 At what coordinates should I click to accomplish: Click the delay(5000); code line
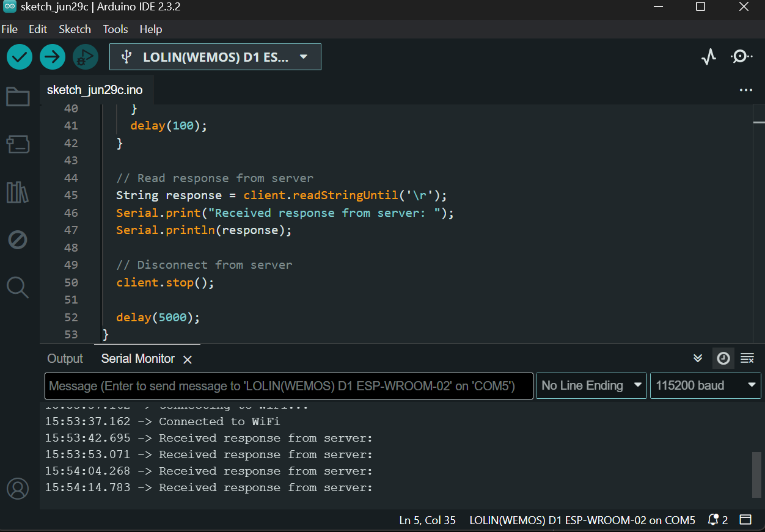(158, 318)
